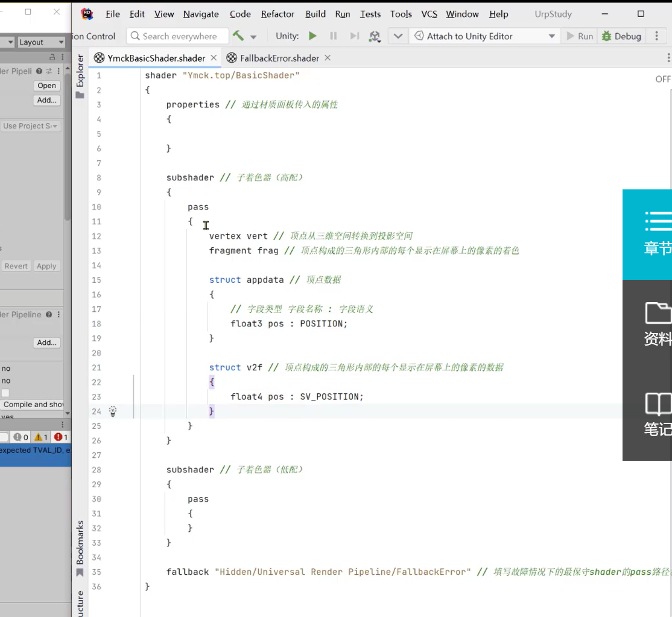Toggle the console info messages filter showing 0
Screen dimensions: 672x617
(x=21, y=437)
